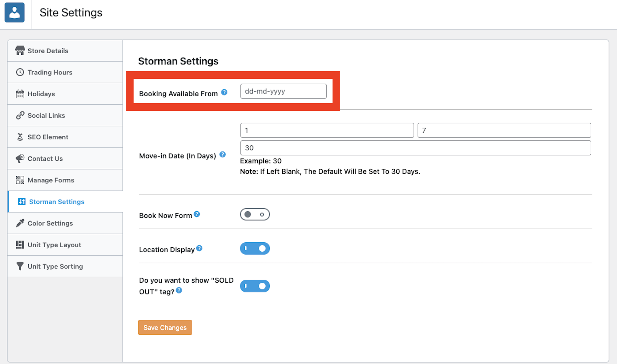Turn off the SOLD OUT tag toggle

coord(255,286)
